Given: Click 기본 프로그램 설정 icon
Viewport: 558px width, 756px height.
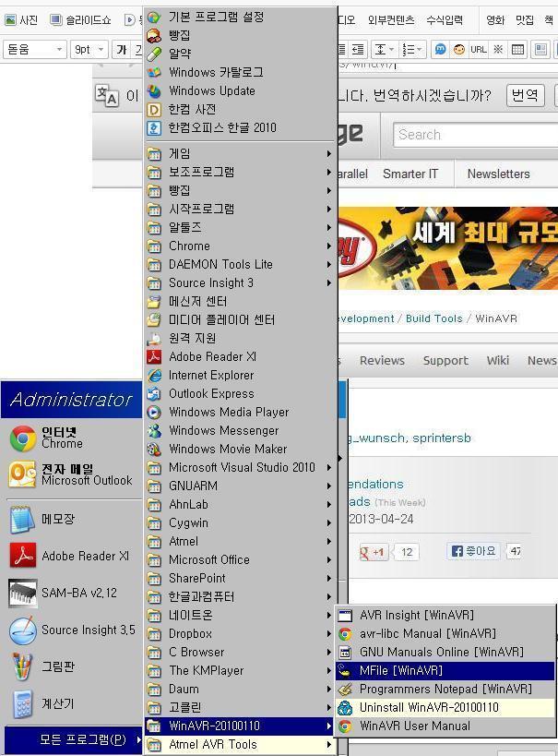Looking at the screenshot, I should [154, 18].
